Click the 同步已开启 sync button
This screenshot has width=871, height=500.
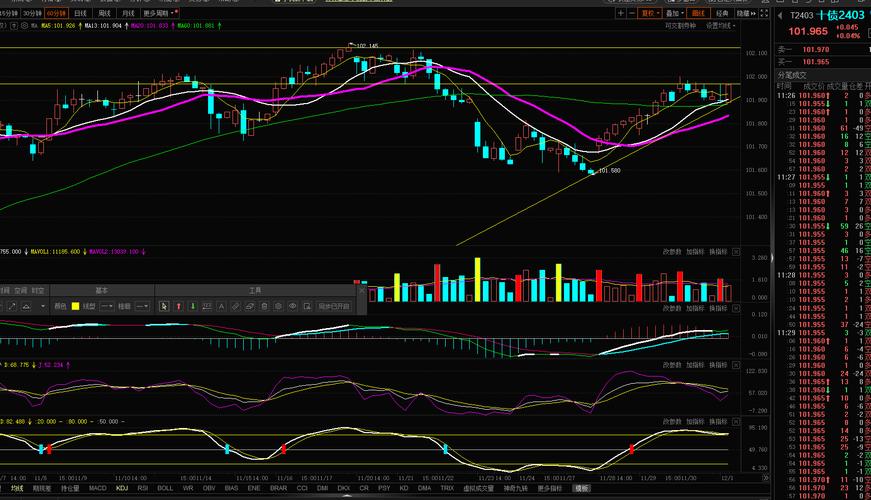tap(334, 306)
